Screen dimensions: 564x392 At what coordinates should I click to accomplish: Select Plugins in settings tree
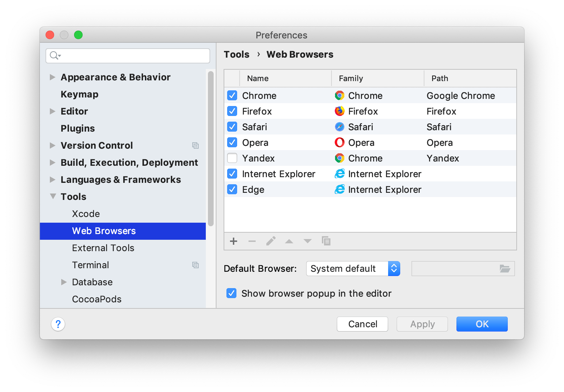coord(78,128)
